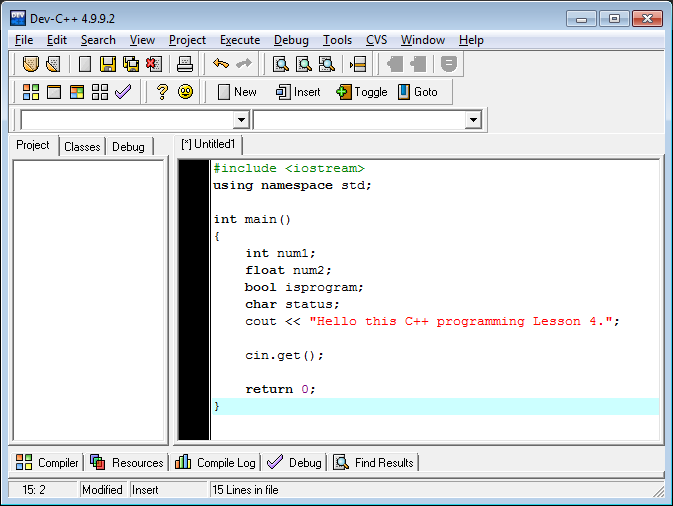Image resolution: width=673 pixels, height=506 pixels.
Task: Click the greyed Add to project icon
Action: [395, 64]
